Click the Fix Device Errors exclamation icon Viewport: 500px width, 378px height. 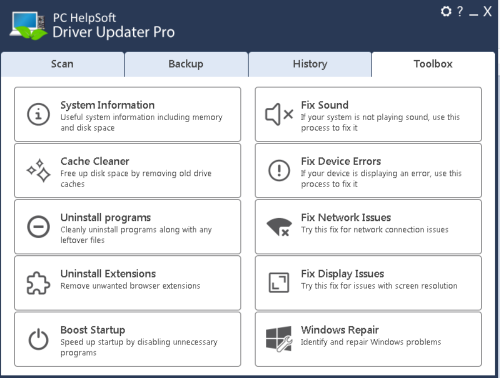click(279, 170)
